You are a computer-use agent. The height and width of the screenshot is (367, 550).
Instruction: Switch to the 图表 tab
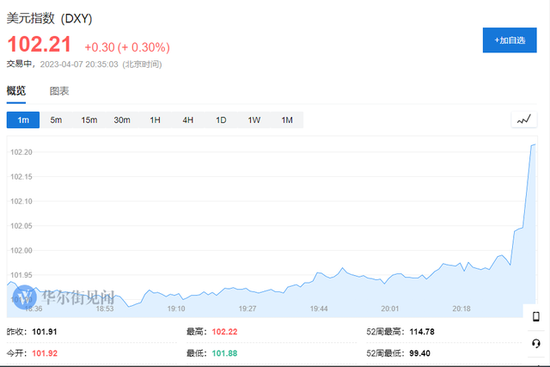59,91
